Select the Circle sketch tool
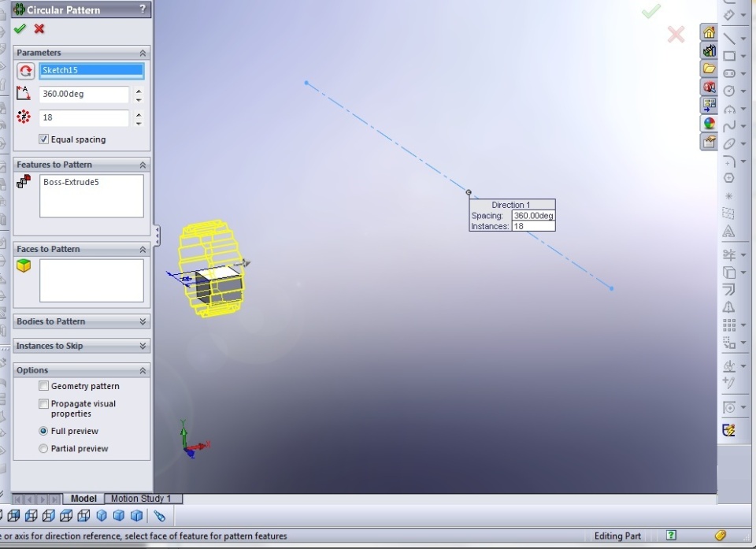Viewport: 756px width, 549px height. [729, 91]
